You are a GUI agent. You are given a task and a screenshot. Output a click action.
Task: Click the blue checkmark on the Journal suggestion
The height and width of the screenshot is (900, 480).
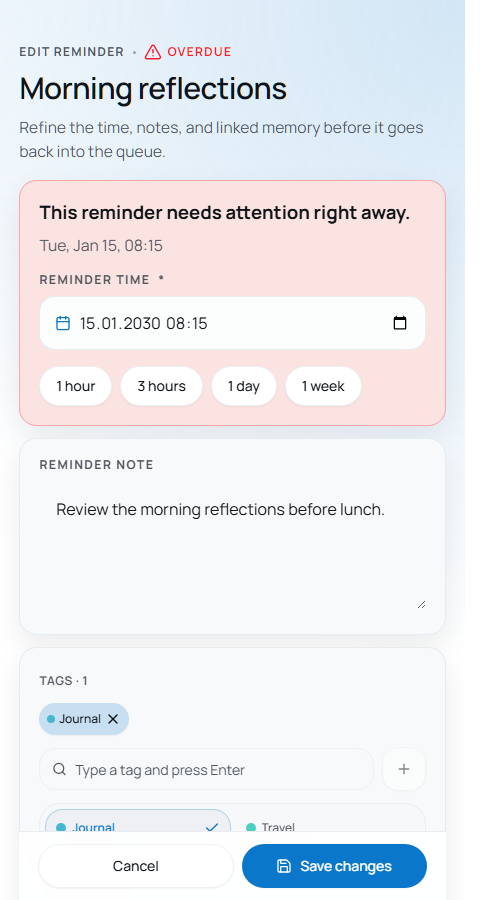[x=212, y=827]
